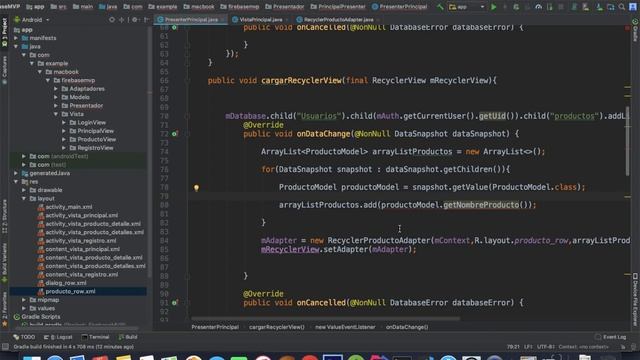Open the Event Log button
This screenshot has height=360, width=640.
[611, 337]
